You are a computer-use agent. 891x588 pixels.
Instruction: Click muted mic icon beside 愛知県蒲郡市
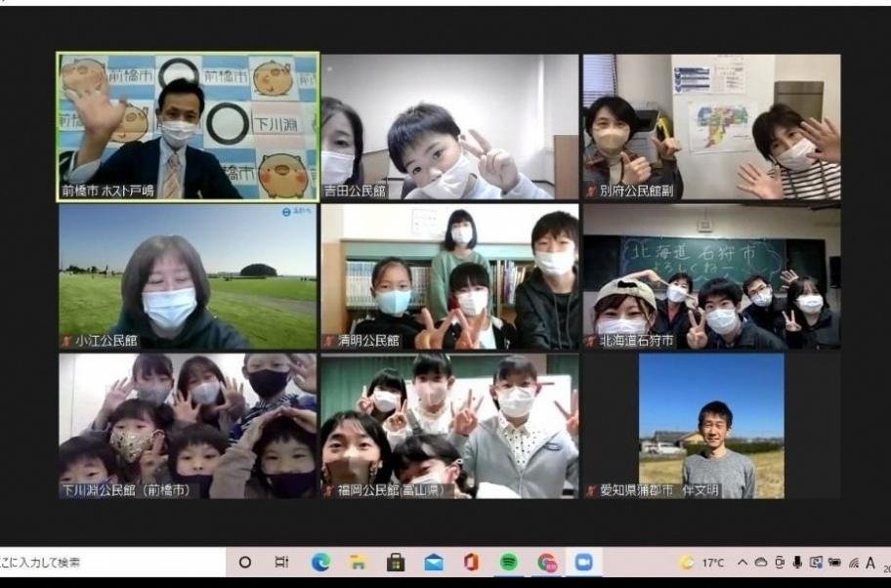pyautogui.click(x=591, y=491)
